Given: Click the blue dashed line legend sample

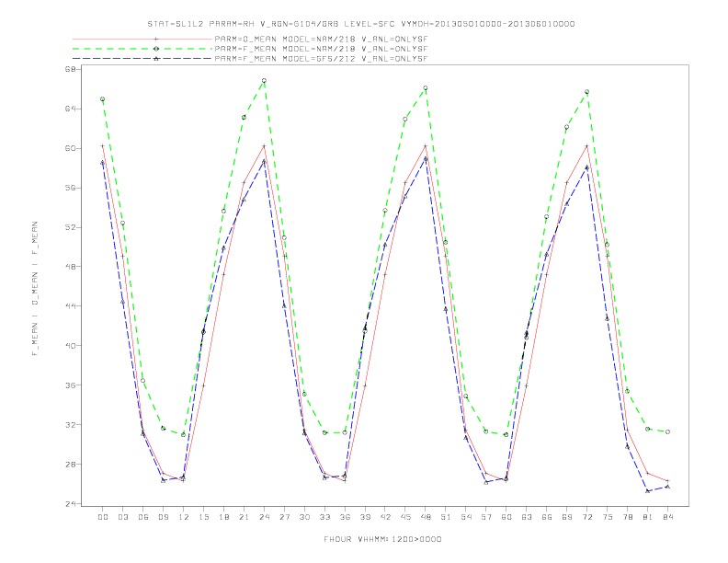Looking at the screenshot, I should pyautogui.click(x=142, y=59).
